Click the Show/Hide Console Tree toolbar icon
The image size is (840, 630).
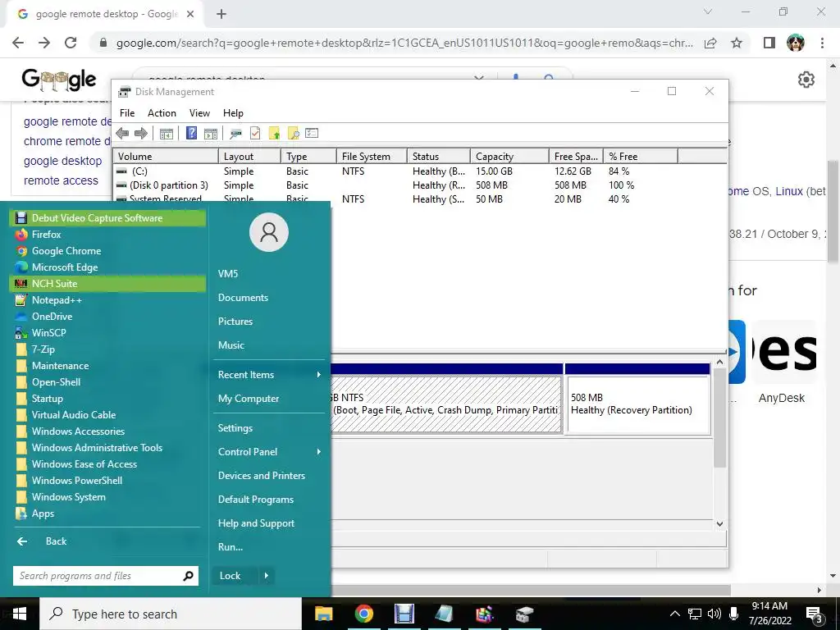(166, 134)
